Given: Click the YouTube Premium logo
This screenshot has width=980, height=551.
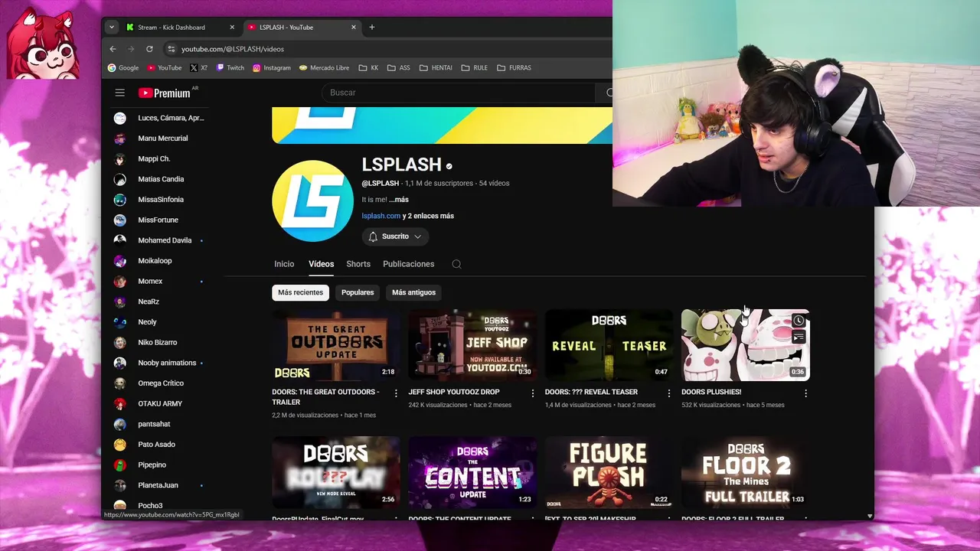Looking at the screenshot, I should (x=165, y=93).
